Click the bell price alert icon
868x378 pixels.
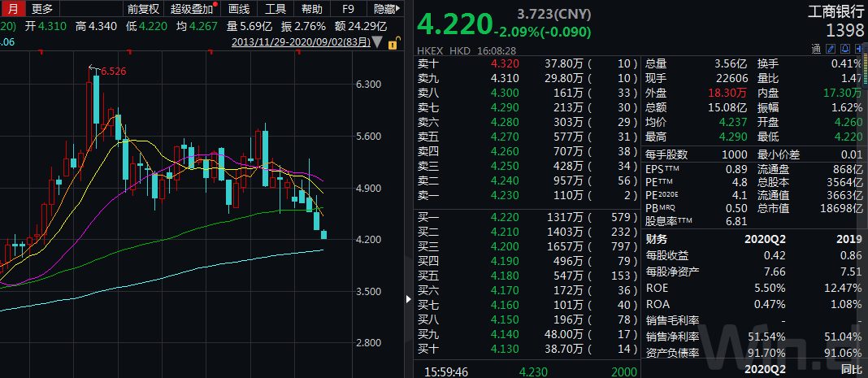tap(845, 49)
